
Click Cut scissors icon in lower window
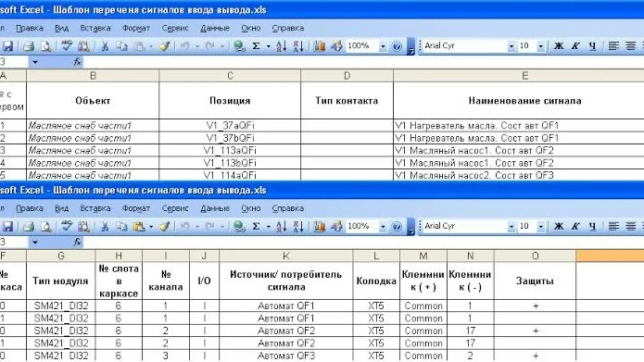click(105, 226)
